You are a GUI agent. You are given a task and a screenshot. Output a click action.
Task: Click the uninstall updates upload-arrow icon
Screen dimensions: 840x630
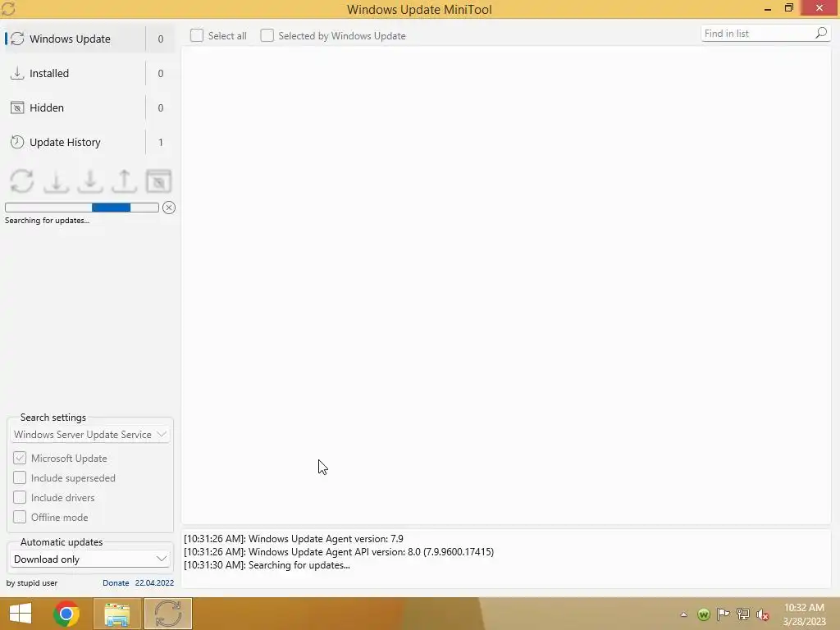click(125, 181)
